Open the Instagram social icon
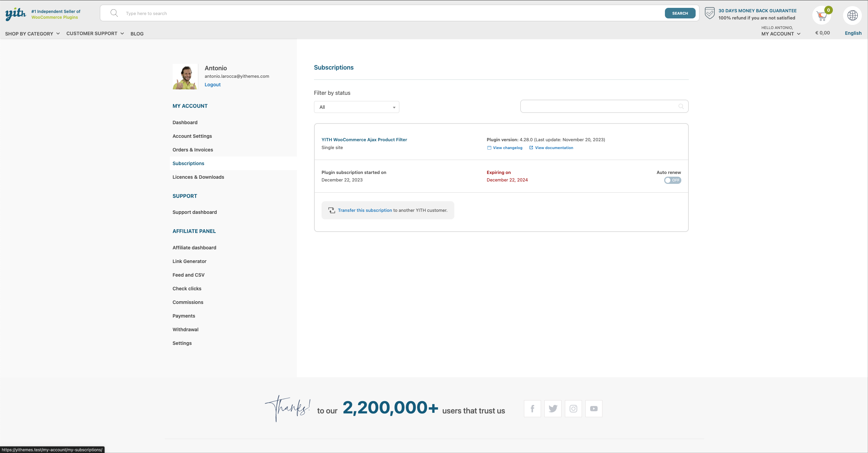Image resolution: width=868 pixels, height=453 pixels. 573,409
